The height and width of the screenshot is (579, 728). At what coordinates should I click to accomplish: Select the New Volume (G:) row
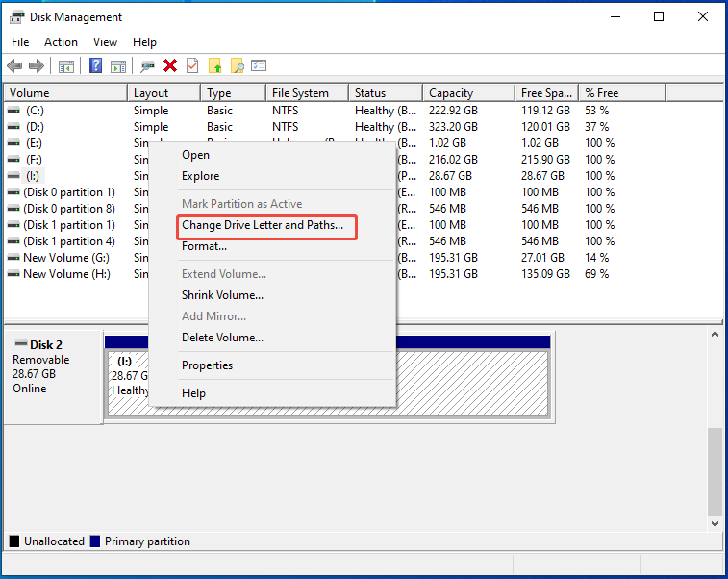tap(66, 258)
